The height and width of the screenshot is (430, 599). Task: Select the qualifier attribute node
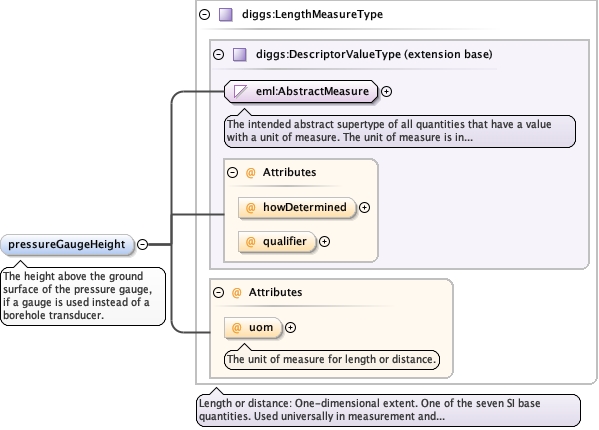coord(277,242)
